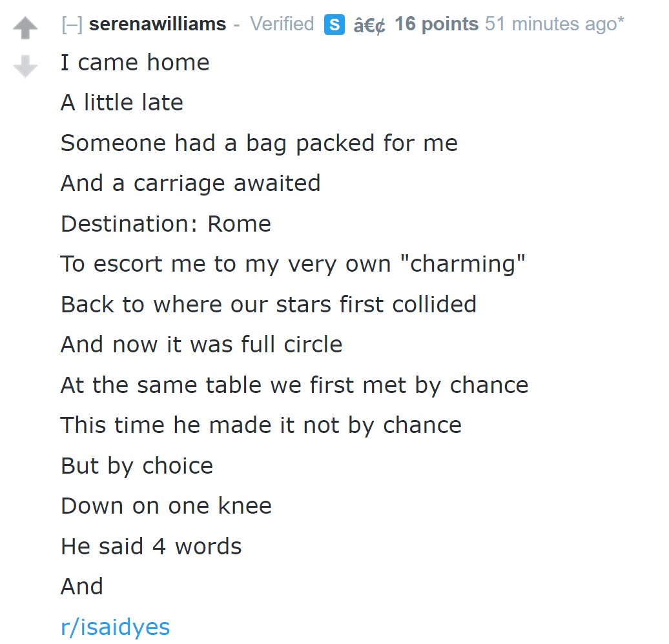Click the line "A little late"
The height and width of the screenshot is (644, 669).
click(x=122, y=103)
